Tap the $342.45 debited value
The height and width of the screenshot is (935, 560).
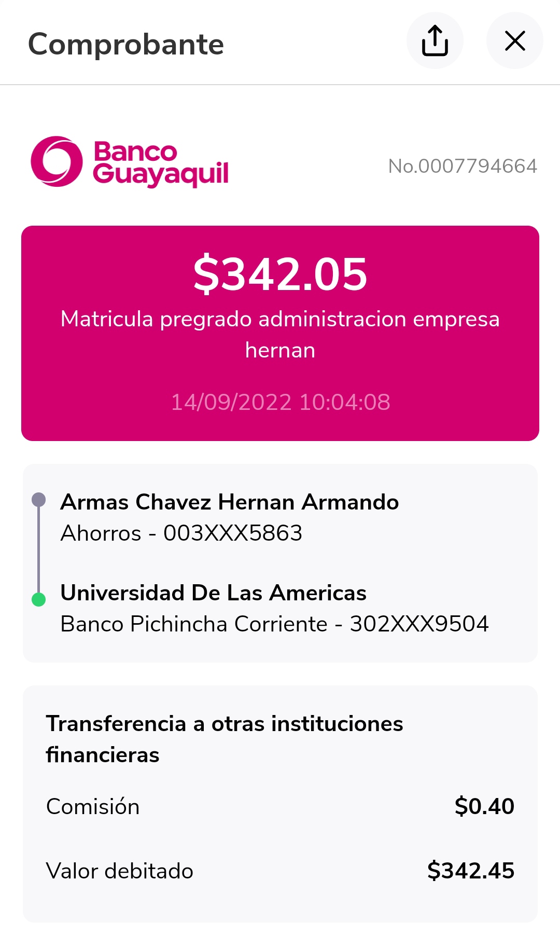tap(470, 871)
